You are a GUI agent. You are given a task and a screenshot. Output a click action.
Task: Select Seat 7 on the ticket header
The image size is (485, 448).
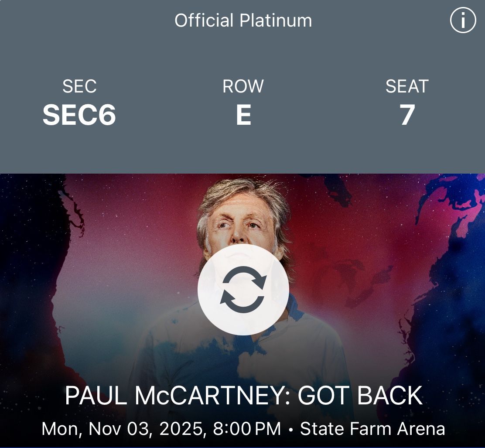406,114
